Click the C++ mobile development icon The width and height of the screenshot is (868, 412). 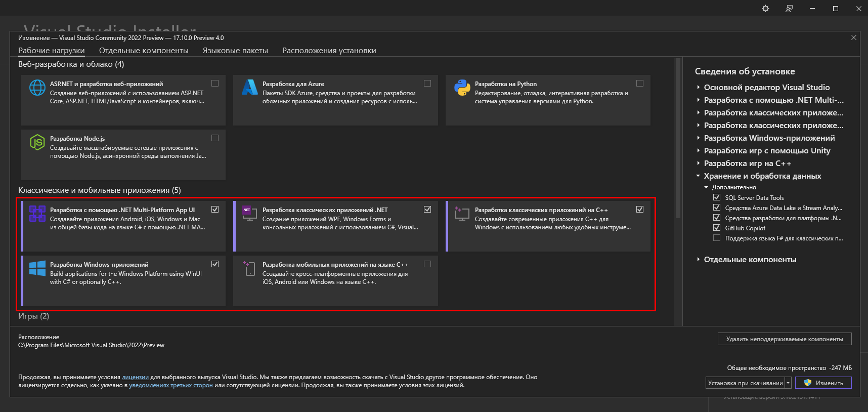pyautogui.click(x=249, y=268)
